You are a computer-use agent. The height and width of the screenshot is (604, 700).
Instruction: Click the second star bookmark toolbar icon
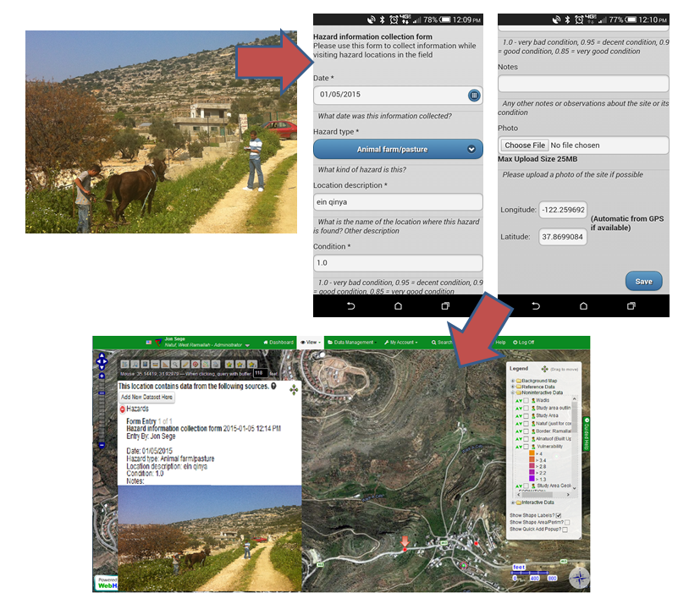pyautogui.click(x=240, y=364)
